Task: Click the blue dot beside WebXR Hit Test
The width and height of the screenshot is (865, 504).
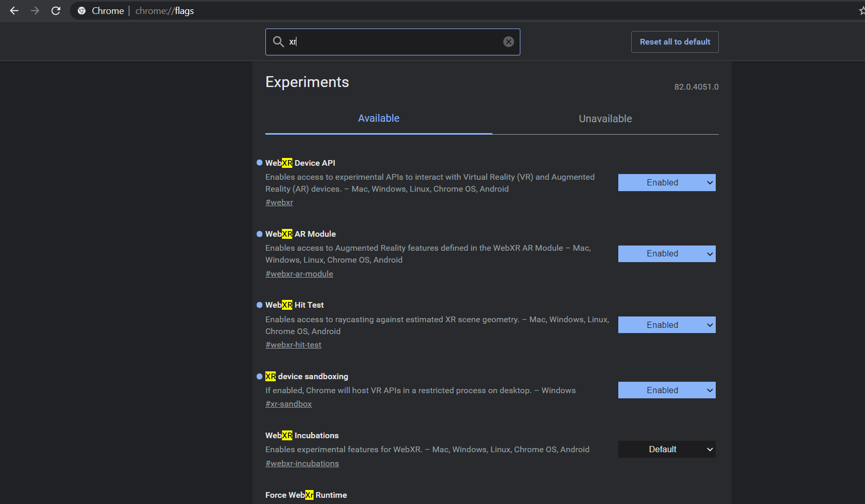Action: click(260, 305)
